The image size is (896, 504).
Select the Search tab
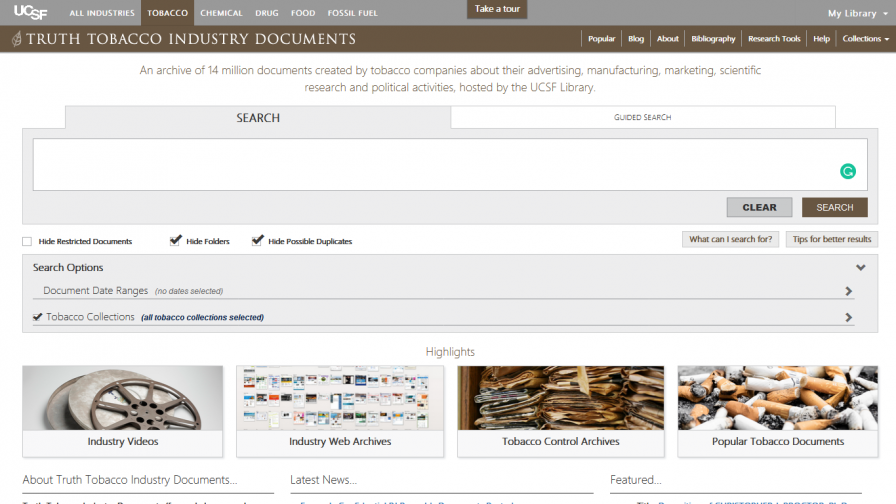tap(258, 118)
